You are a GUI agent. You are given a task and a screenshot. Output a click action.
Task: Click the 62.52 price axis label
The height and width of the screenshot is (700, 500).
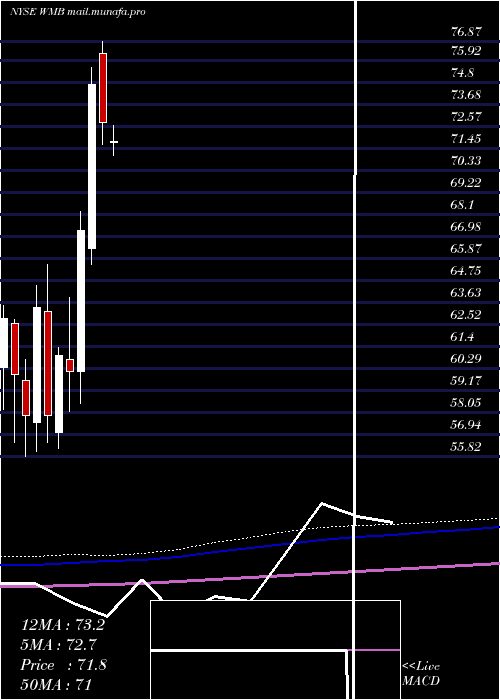466,315
